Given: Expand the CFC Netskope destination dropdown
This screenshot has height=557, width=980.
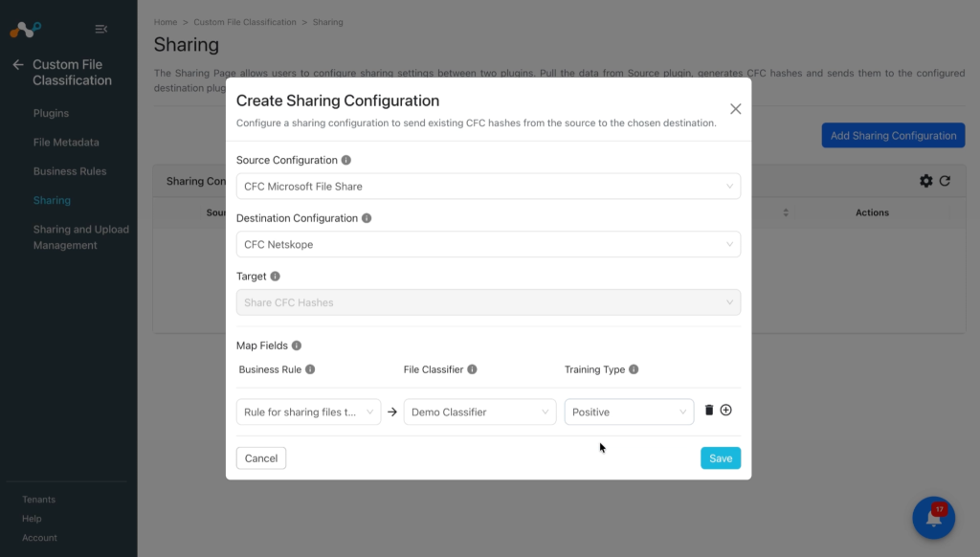Looking at the screenshot, I should (488, 244).
